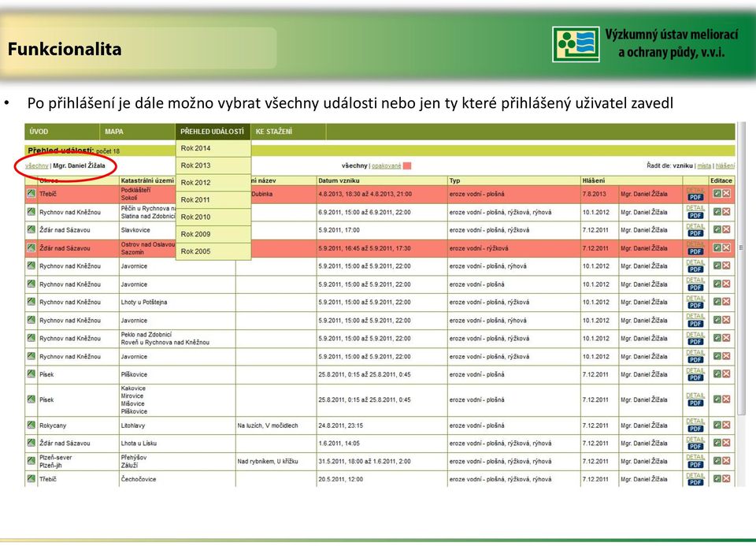Click the 'Mgr. Daniel Žížala' user filter
The height and width of the screenshot is (546, 756).
(79, 165)
